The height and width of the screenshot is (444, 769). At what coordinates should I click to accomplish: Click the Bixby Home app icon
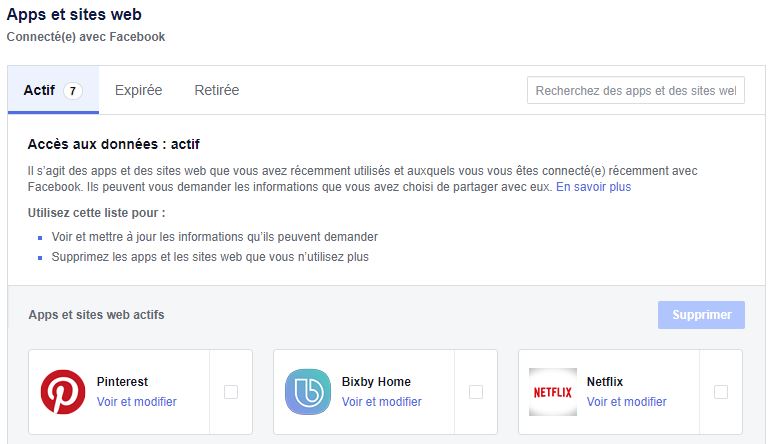click(308, 391)
